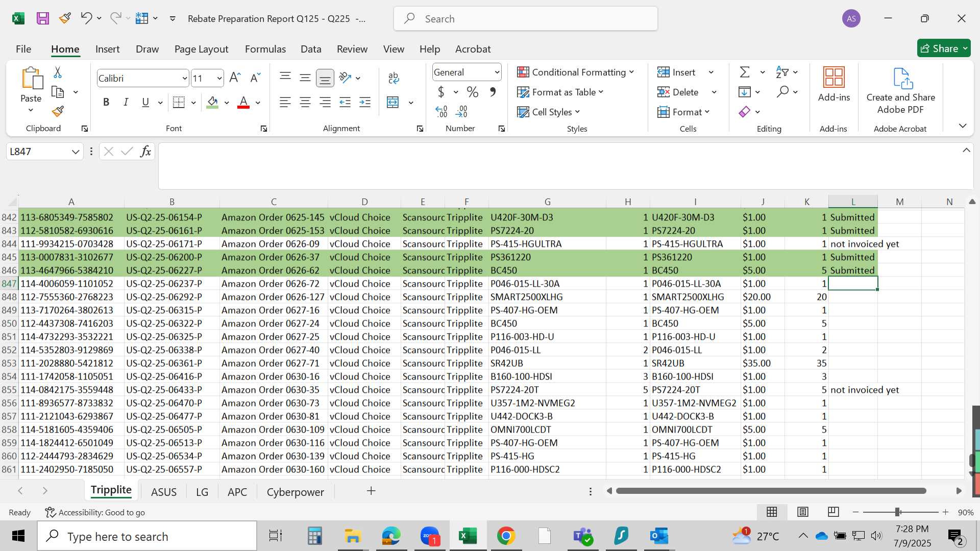The height and width of the screenshot is (551, 980).
Task: Click the Search box in title bar
Action: click(526, 19)
